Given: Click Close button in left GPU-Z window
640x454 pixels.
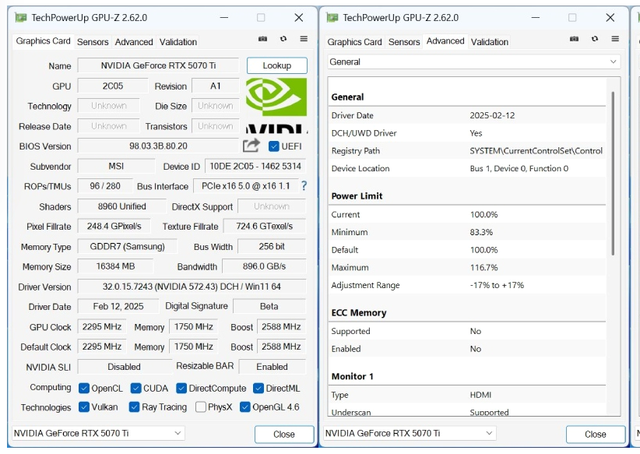Looking at the screenshot, I should 284,434.
